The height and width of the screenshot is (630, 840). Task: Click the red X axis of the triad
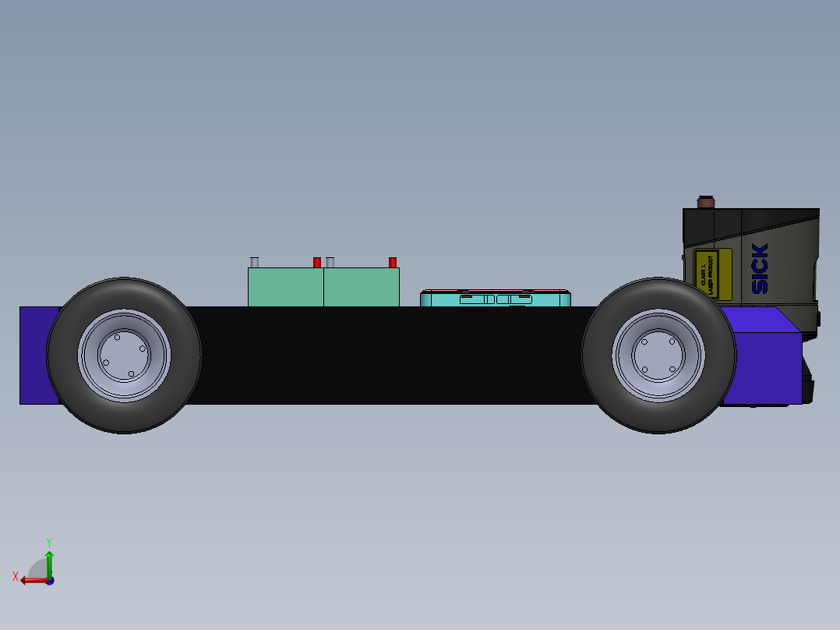[x=34, y=581]
